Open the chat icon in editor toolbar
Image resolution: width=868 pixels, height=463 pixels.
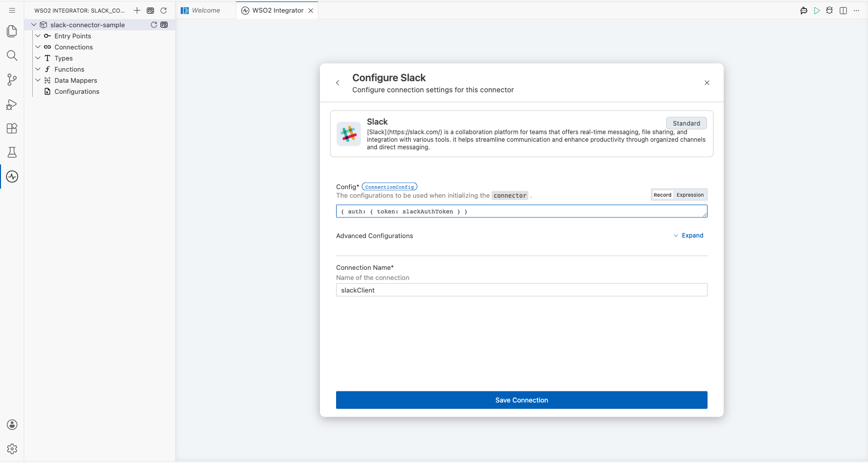point(804,11)
